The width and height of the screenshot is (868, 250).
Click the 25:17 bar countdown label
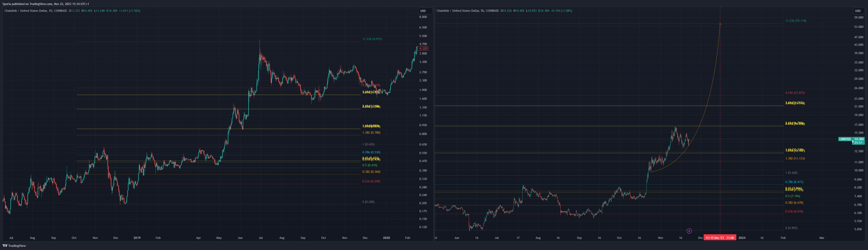click(858, 143)
